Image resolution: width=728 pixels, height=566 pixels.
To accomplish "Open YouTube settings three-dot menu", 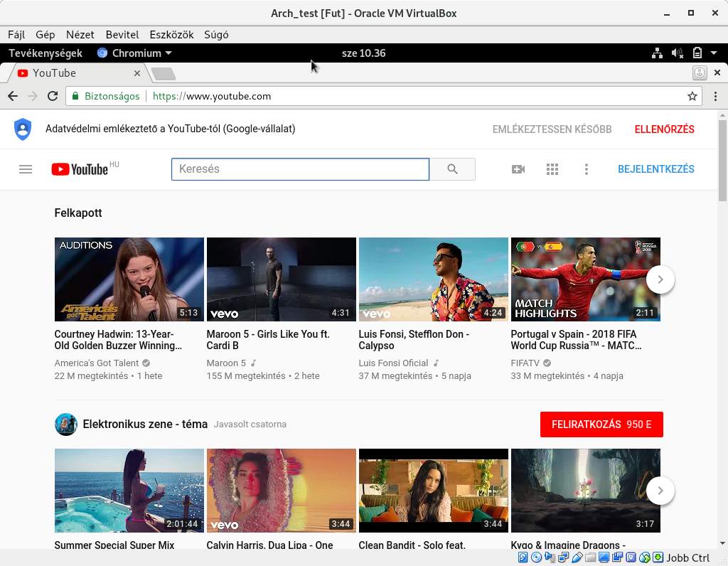I will pyautogui.click(x=587, y=169).
